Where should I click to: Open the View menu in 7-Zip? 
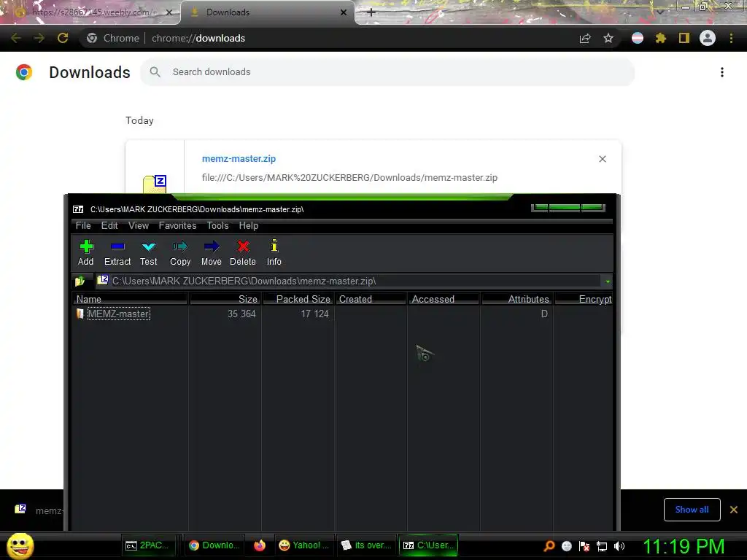click(139, 226)
